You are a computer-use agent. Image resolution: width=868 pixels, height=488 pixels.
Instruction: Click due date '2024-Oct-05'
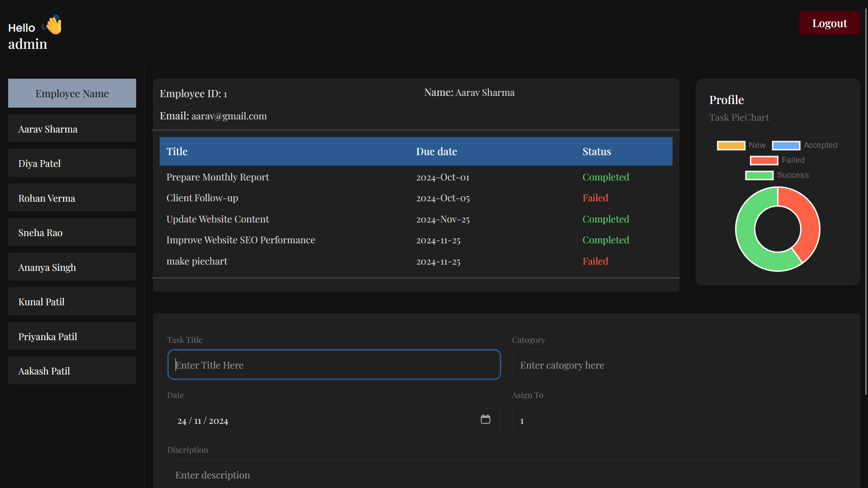click(x=443, y=198)
